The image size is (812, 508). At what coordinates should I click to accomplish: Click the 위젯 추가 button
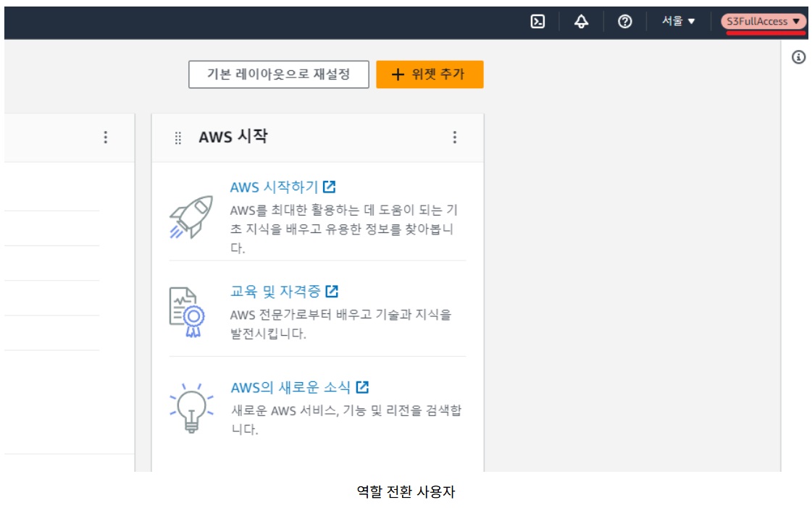430,75
